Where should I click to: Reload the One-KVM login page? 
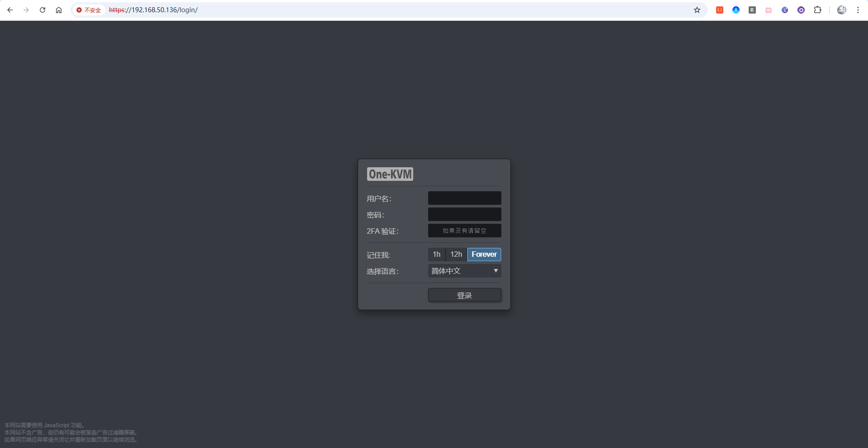tap(42, 9)
